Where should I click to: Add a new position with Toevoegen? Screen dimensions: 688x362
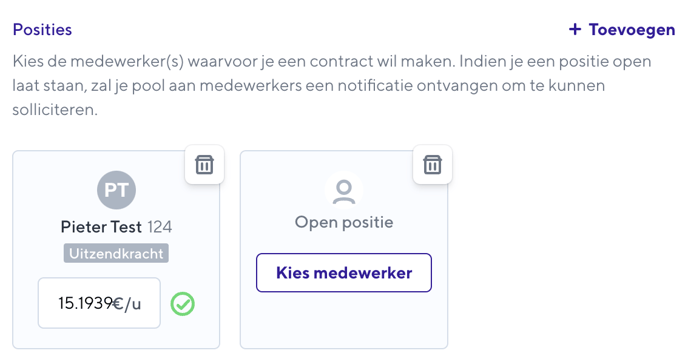[622, 29]
